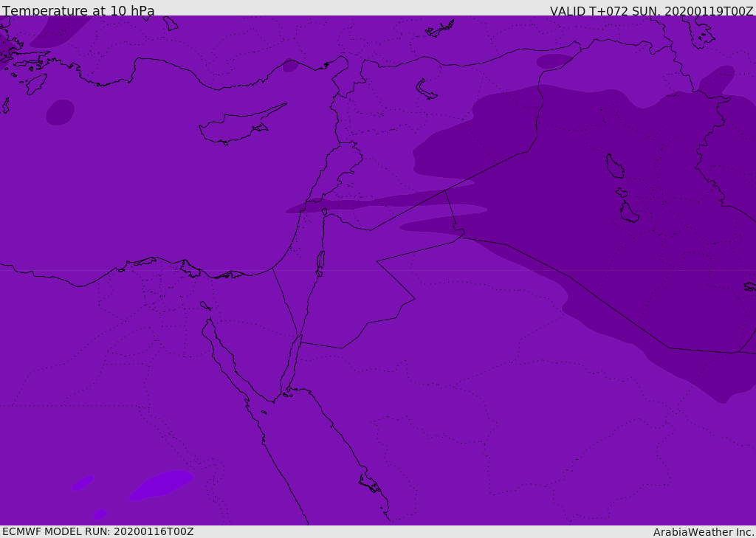The width and height of the screenshot is (756, 538).
Task: Click the ECMWF MODEL RUN label
Action: [98, 531]
